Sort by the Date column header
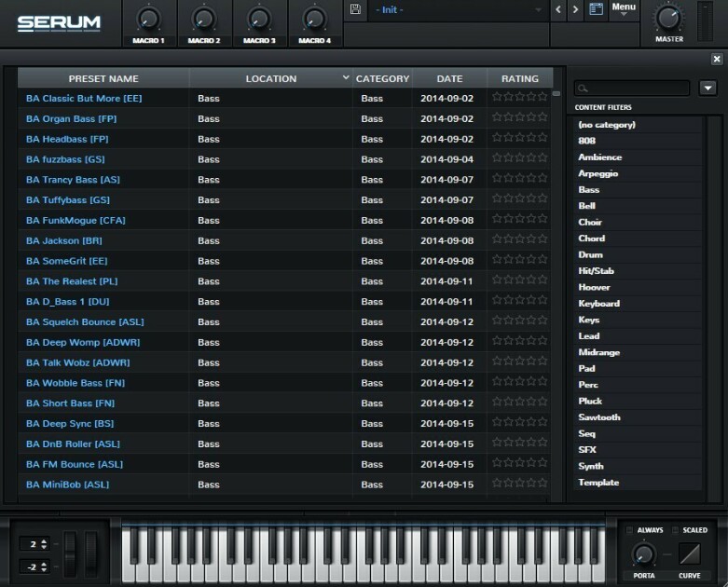728x587 pixels. [x=449, y=78]
